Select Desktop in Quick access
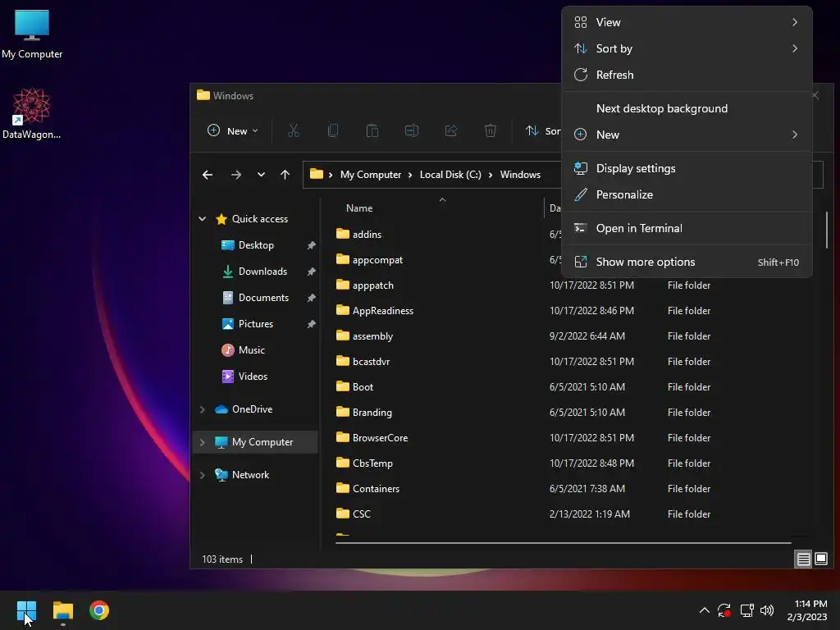The width and height of the screenshot is (840, 630). pos(256,245)
